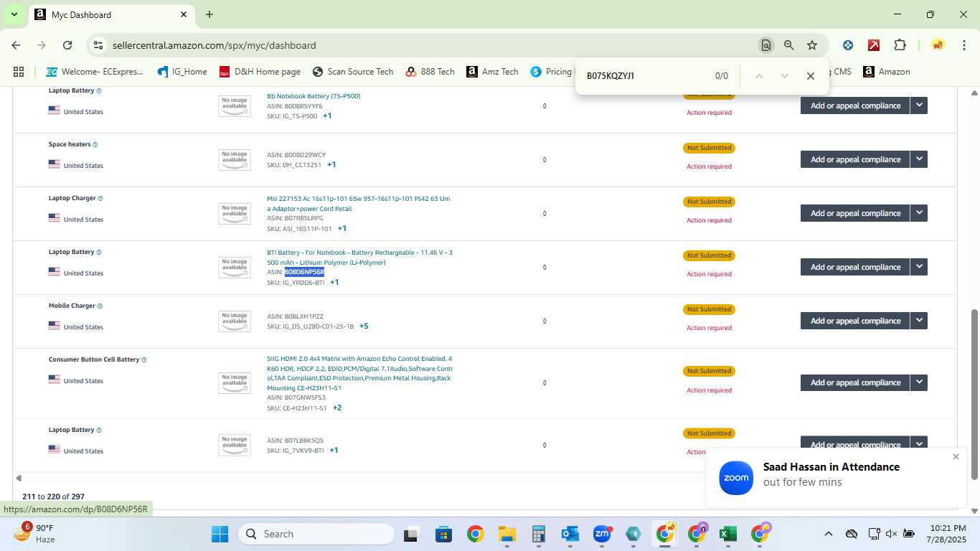This screenshot has width=980, height=551.
Task: Open the bookmarks apps grid icon
Action: tap(19, 72)
